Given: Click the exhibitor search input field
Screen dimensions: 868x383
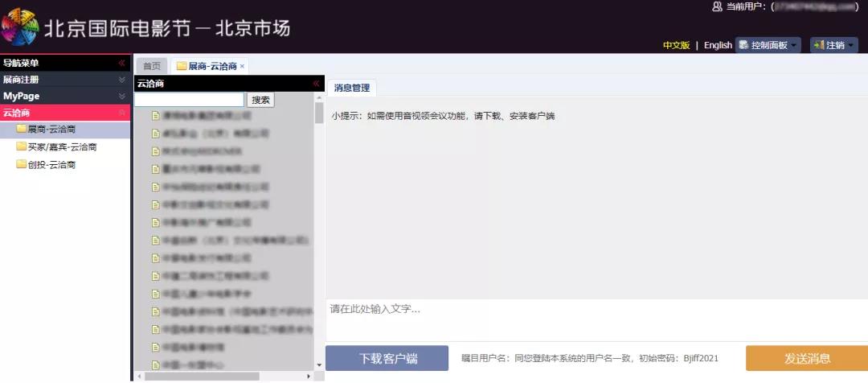Looking at the screenshot, I should [189, 100].
